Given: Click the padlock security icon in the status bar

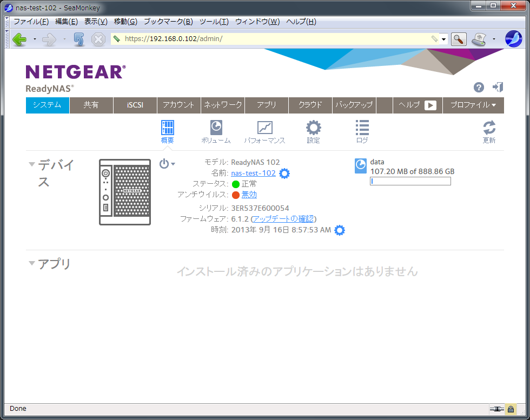Looking at the screenshot, I should (x=511, y=409).
